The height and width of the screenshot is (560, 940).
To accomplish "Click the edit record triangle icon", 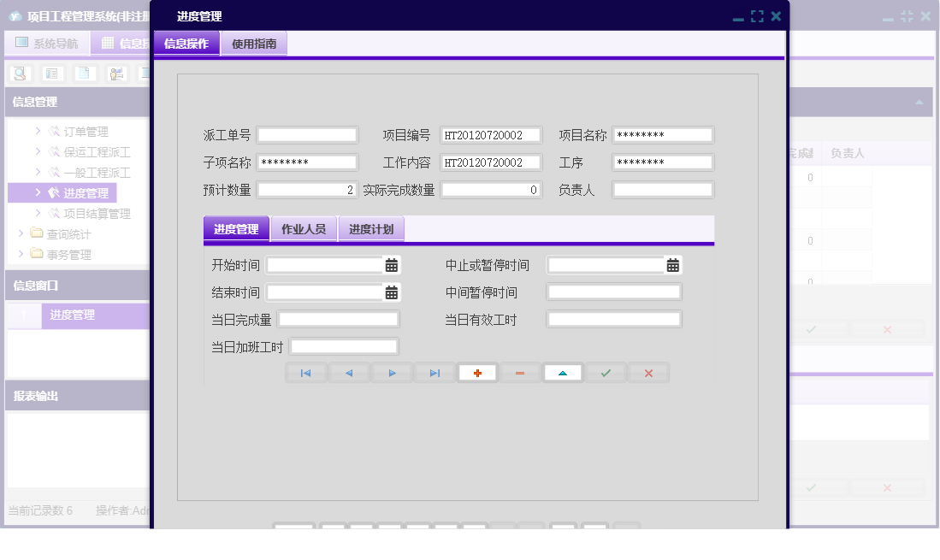I will [562, 372].
